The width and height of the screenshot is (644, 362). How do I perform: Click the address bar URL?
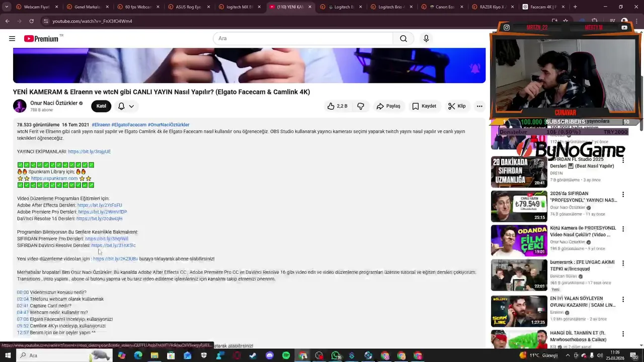tap(93, 21)
